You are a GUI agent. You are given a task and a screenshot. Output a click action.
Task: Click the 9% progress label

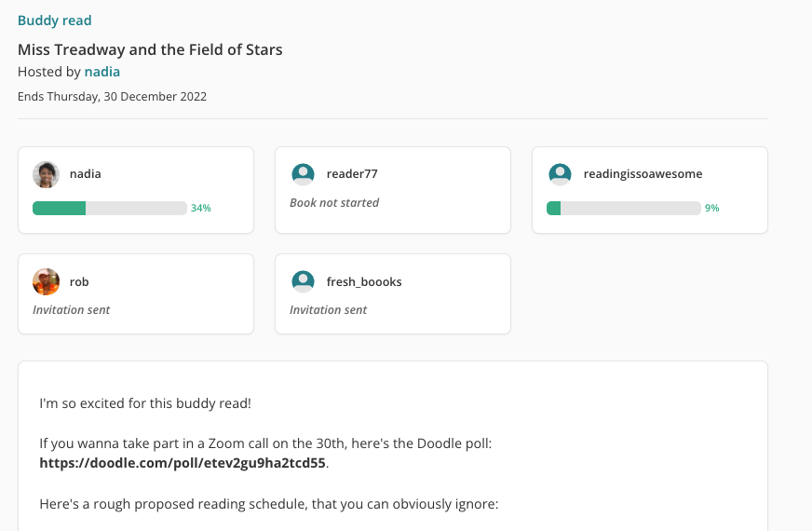(712, 209)
